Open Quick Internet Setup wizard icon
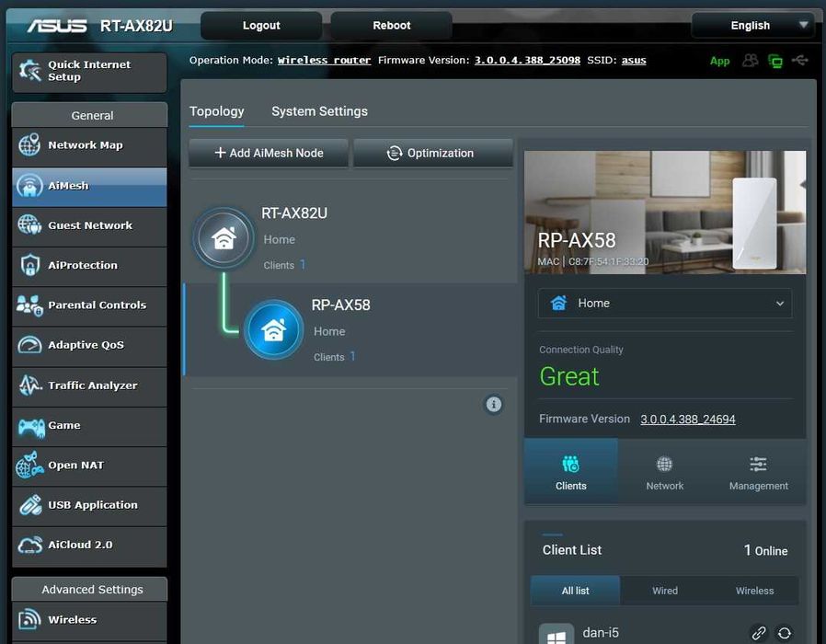 pyautogui.click(x=29, y=71)
